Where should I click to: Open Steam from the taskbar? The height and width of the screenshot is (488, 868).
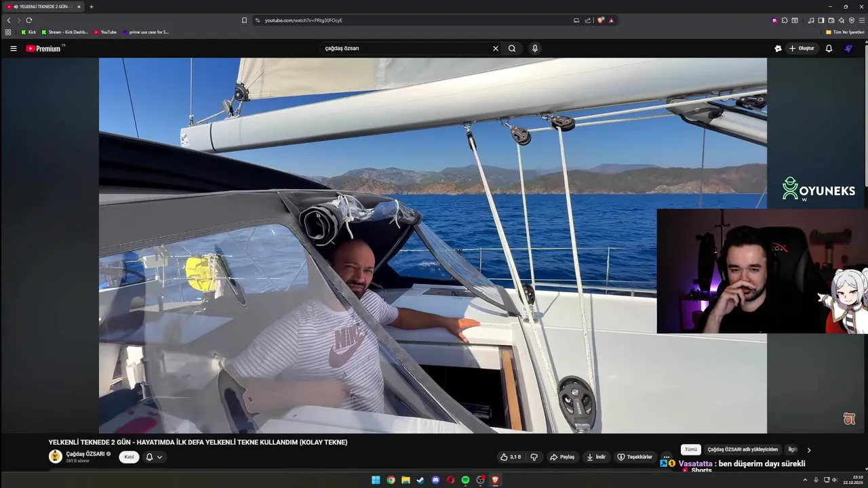[x=420, y=480]
